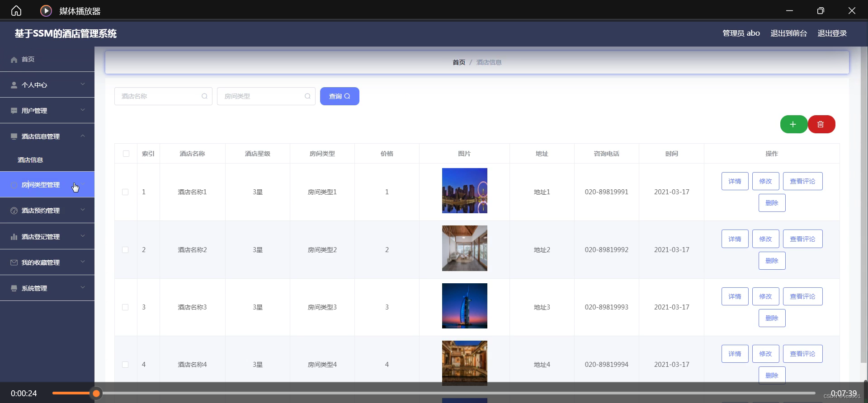Click 删除 button for 酒店名称1
Image resolution: width=868 pixels, height=403 pixels.
(x=772, y=203)
